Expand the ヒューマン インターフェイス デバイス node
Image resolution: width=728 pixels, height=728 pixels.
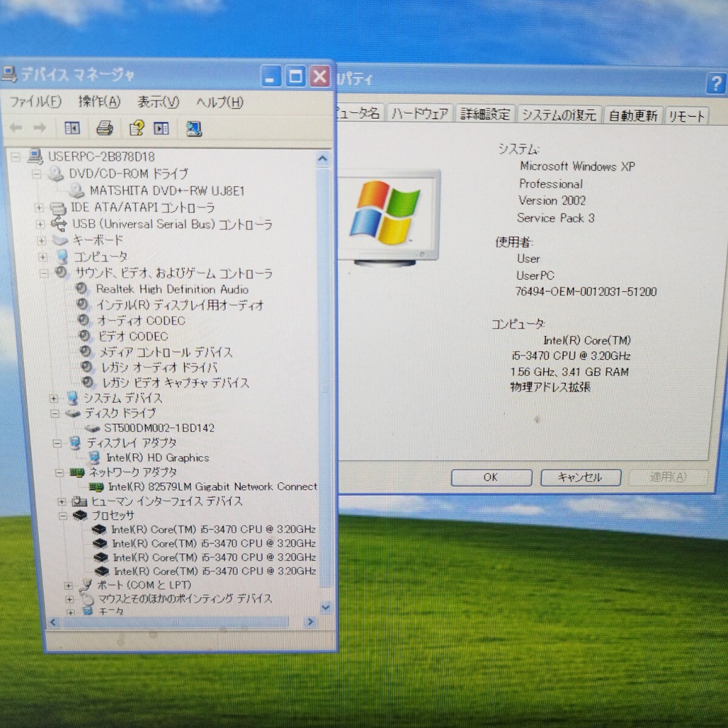tap(61, 502)
